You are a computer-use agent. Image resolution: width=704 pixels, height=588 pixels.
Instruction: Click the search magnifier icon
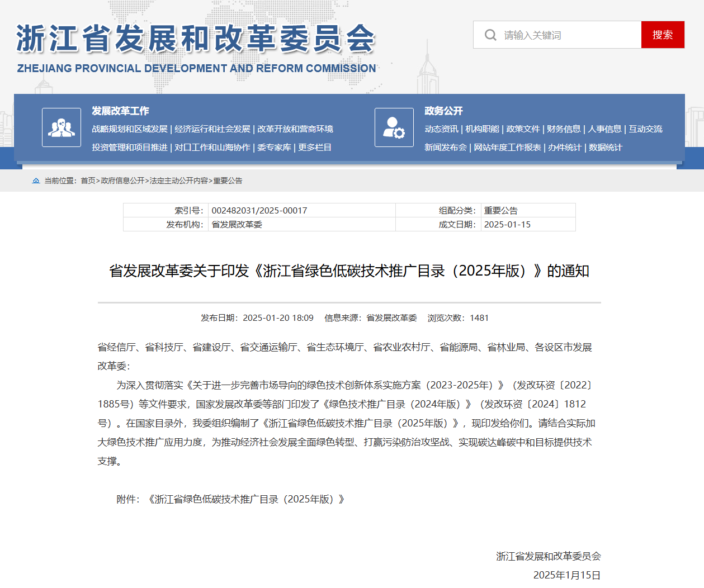(x=490, y=35)
